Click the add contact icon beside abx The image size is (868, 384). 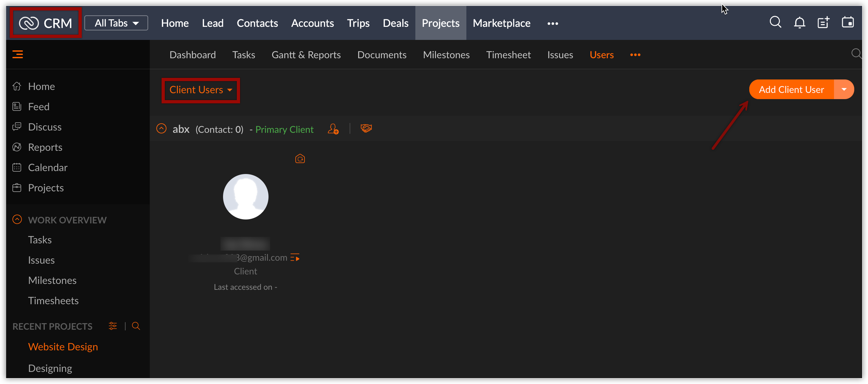tap(333, 129)
